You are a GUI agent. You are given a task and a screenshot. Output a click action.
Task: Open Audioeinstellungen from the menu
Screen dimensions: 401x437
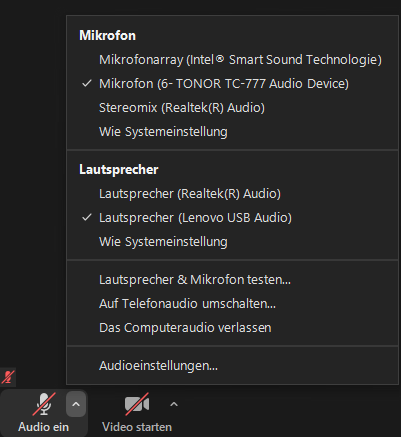click(x=232, y=366)
